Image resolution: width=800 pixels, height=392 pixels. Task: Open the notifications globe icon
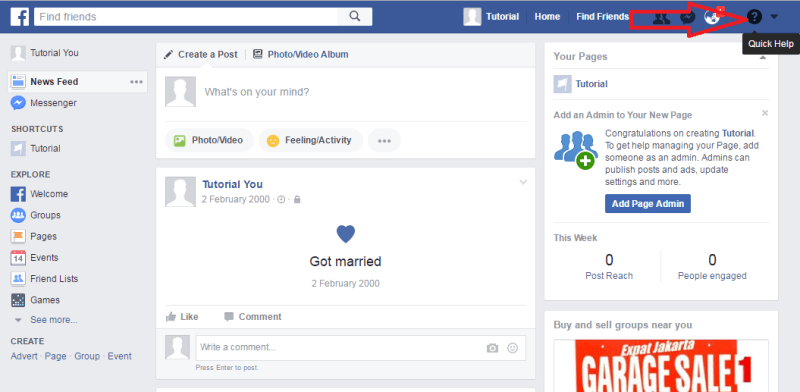[x=712, y=17]
